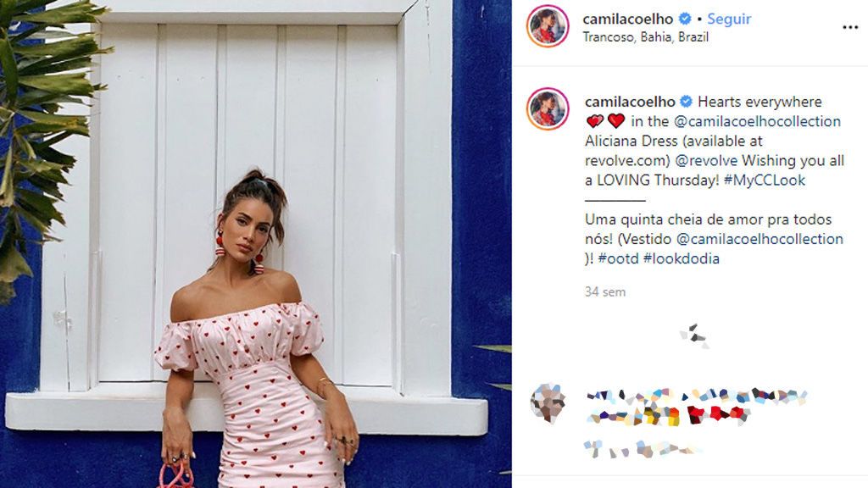Click the pixelated icon below the timestamp
This screenshot has width=868, height=488.
tap(694, 335)
